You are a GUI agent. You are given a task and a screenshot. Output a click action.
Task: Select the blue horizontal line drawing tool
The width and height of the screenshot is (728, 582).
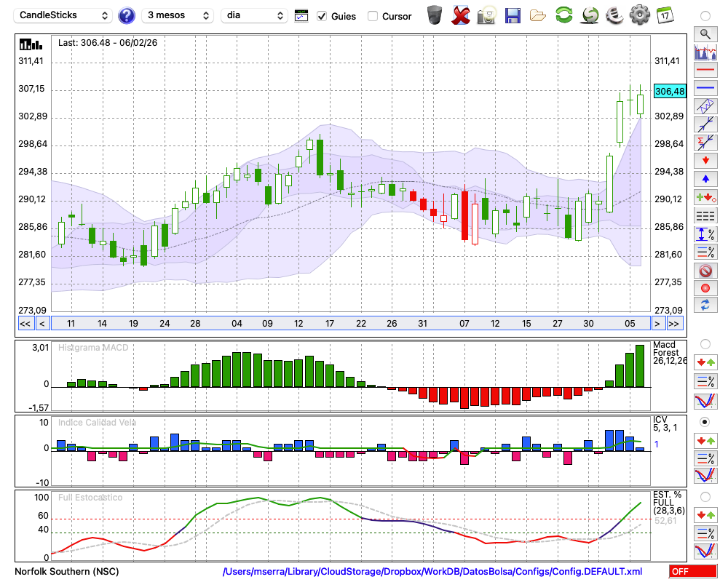[705, 88]
